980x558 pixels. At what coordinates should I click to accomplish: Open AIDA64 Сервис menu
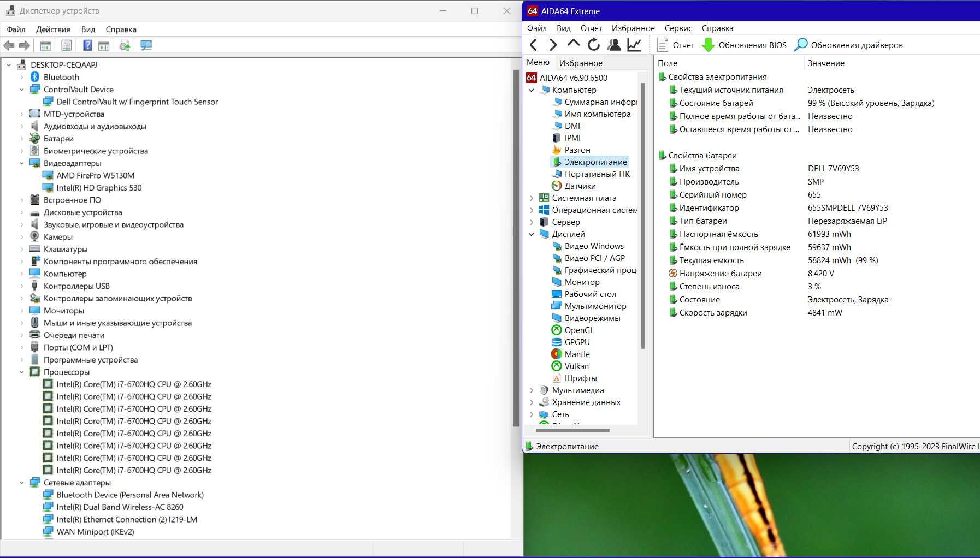pos(678,28)
